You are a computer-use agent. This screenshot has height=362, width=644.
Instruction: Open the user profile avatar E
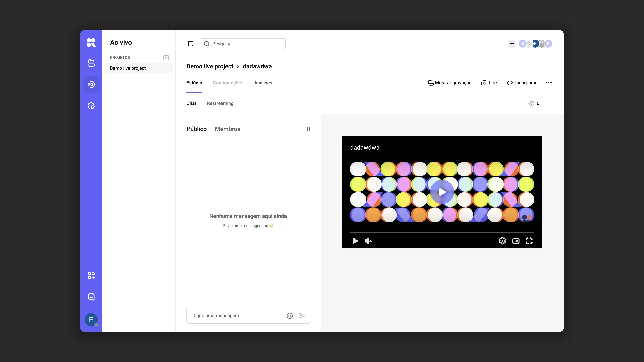tap(91, 320)
